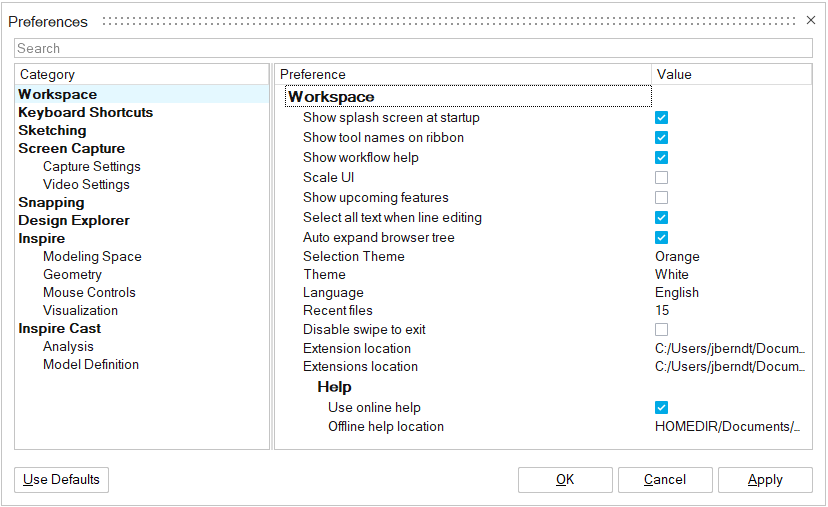Image resolution: width=828 pixels, height=507 pixels.
Task: Disable Use online help checkbox
Action: 661,408
